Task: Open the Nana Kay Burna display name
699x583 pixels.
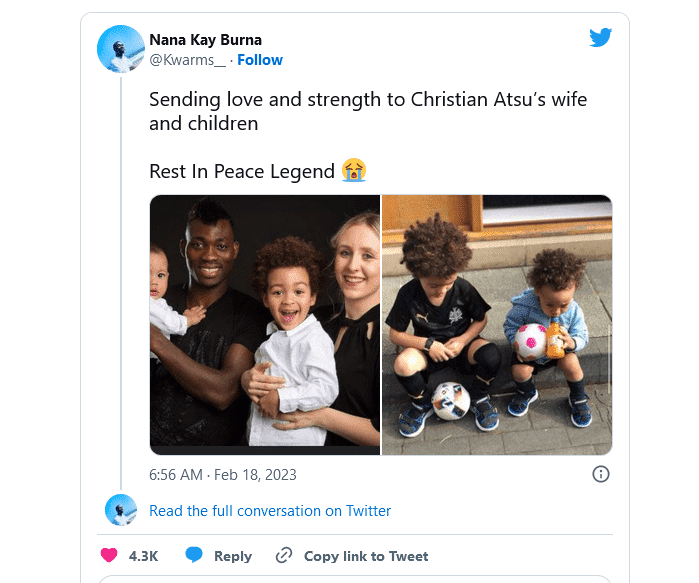Action: click(205, 40)
